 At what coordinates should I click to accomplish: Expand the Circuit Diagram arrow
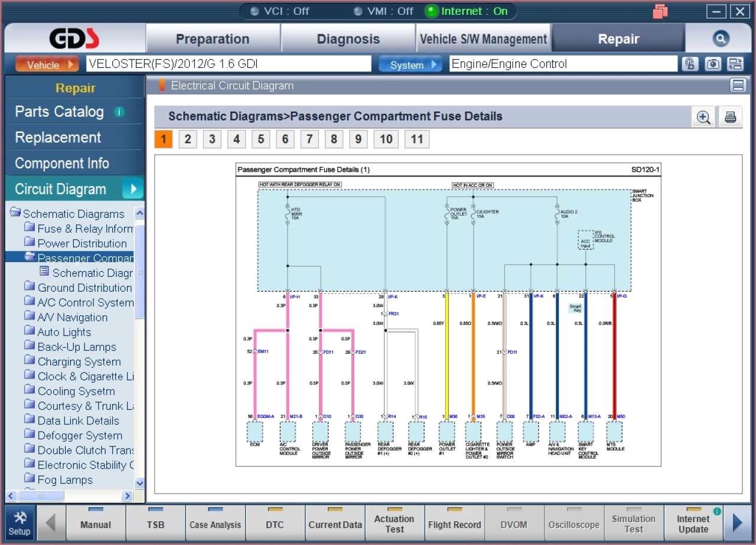tap(133, 189)
